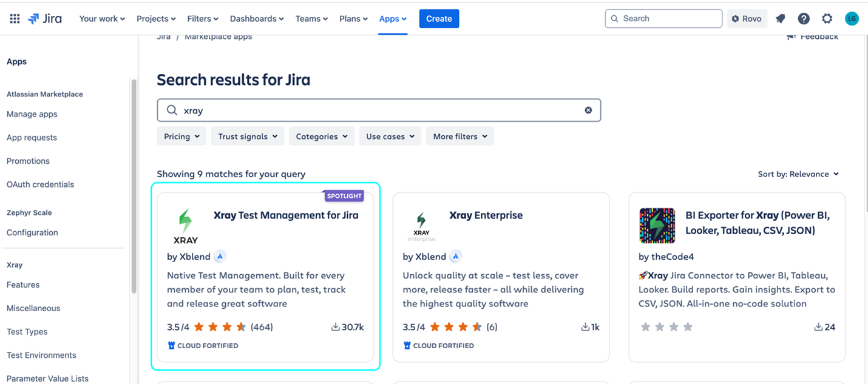Click the sidebar vertical scrollbar
Image resolution: width=868 pixels, height=384 pixels.
(134, 186)
